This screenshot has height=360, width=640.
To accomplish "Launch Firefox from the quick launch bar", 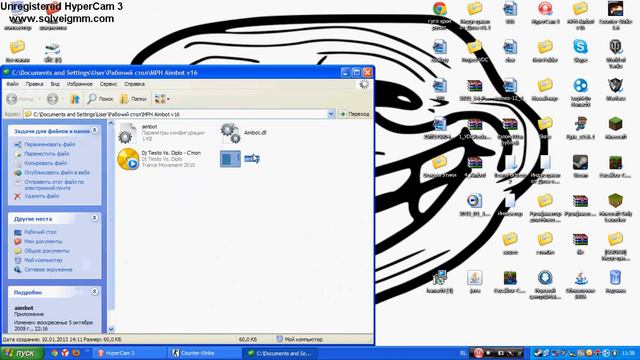I will click(x=76, y=353).
